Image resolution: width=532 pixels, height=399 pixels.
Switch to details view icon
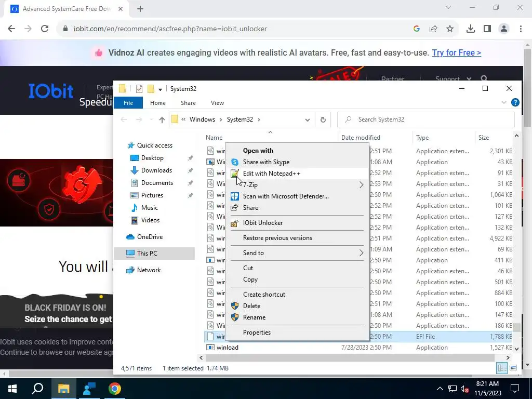pyautogui.click(x=502, y=368)
